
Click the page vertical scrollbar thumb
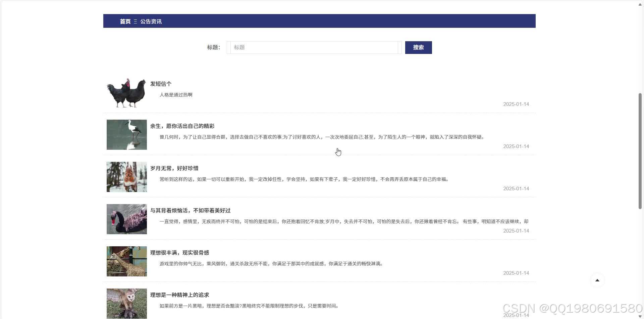[640, 151]
